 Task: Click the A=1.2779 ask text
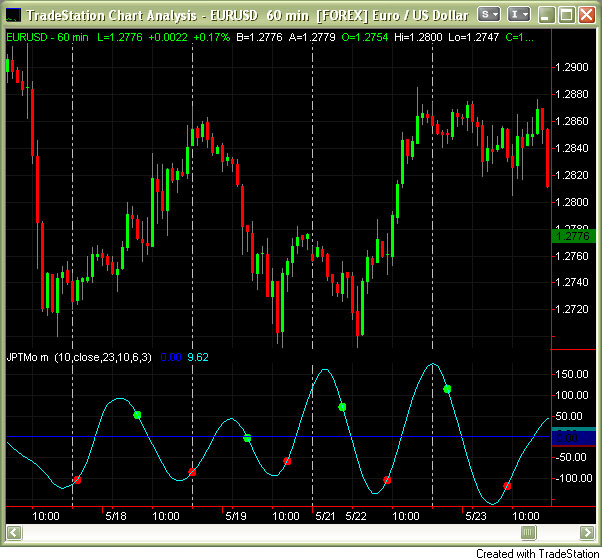[312, 37]
